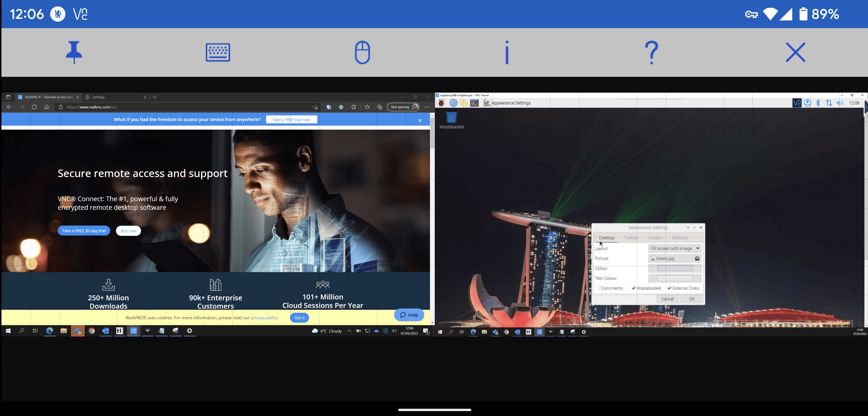Open Edge collections icon
The image size is (868, 416).
[x=380, y=107]
